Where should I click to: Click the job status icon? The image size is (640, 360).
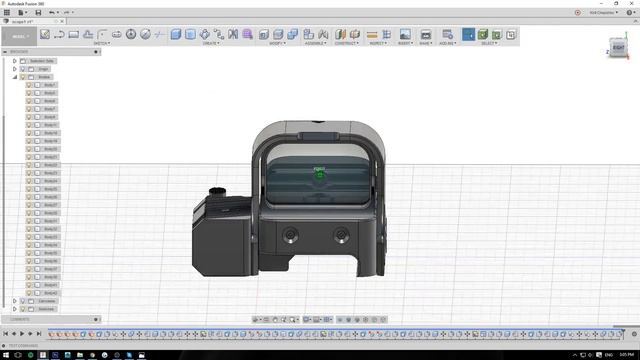click(578, 13)
